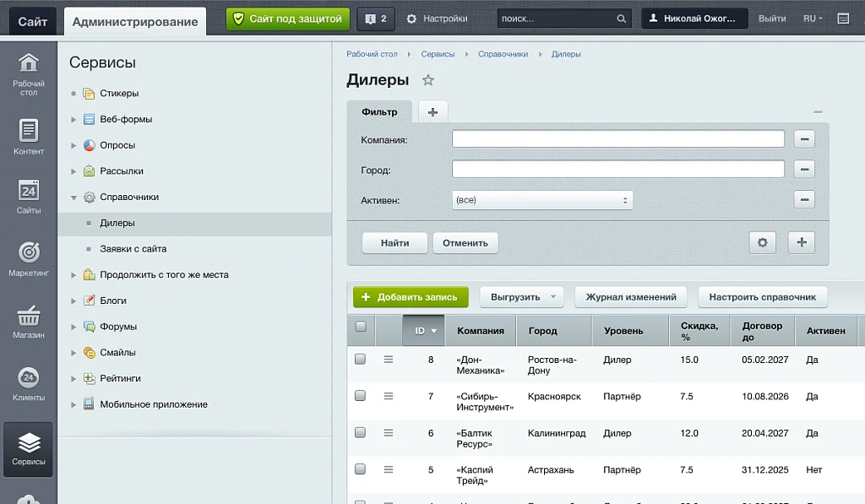Click the search magnifier icon
The height and width of the screenshot is (504, 865).
(621, 19)
